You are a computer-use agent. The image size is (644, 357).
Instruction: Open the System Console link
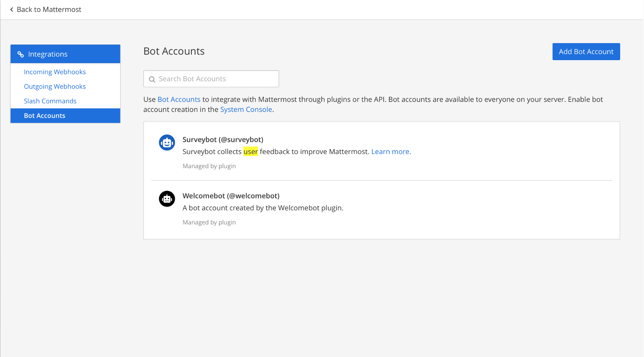(246, 109)
